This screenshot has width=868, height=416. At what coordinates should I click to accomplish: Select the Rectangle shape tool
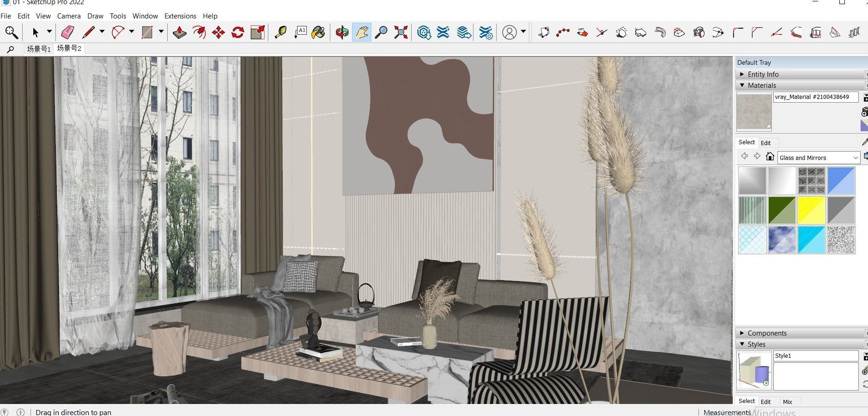[147, 32]
